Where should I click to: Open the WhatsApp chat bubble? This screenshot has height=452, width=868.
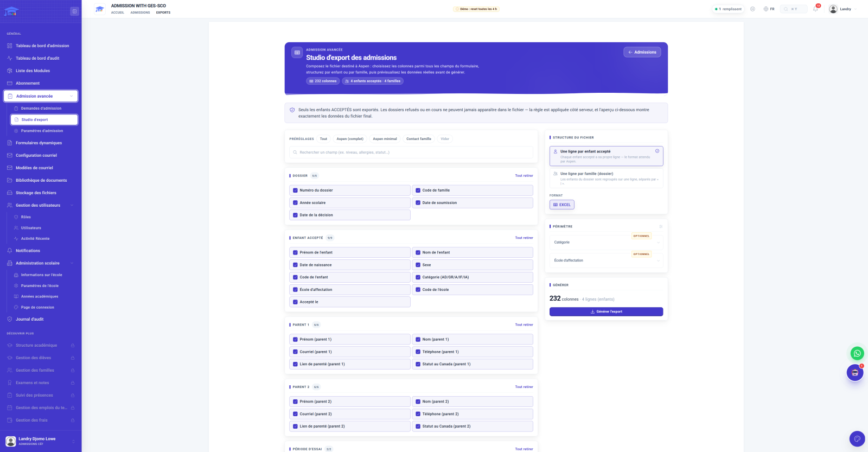tap(857, 353)
